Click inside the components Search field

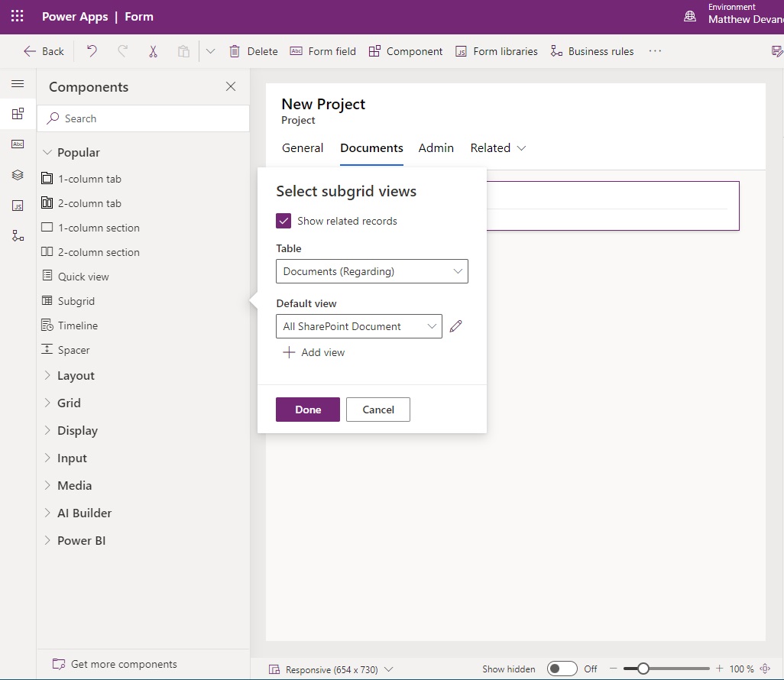click(143, 118)
